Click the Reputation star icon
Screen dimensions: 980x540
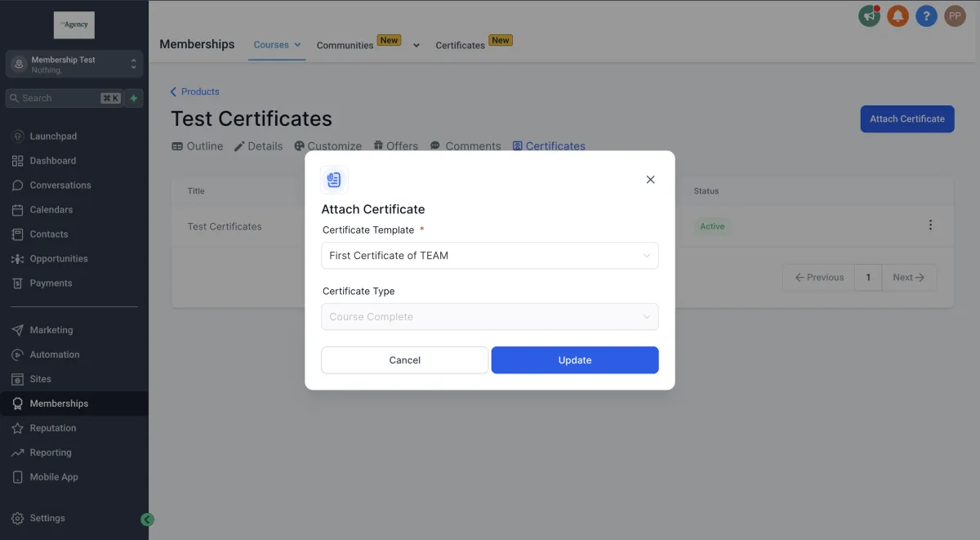pyautogui.click(x=17, y=428)
